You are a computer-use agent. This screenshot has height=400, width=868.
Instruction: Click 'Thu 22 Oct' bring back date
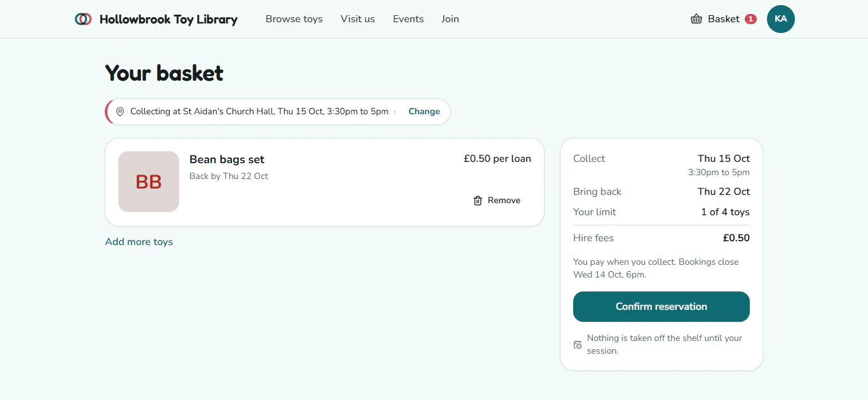tap(724, 192)
